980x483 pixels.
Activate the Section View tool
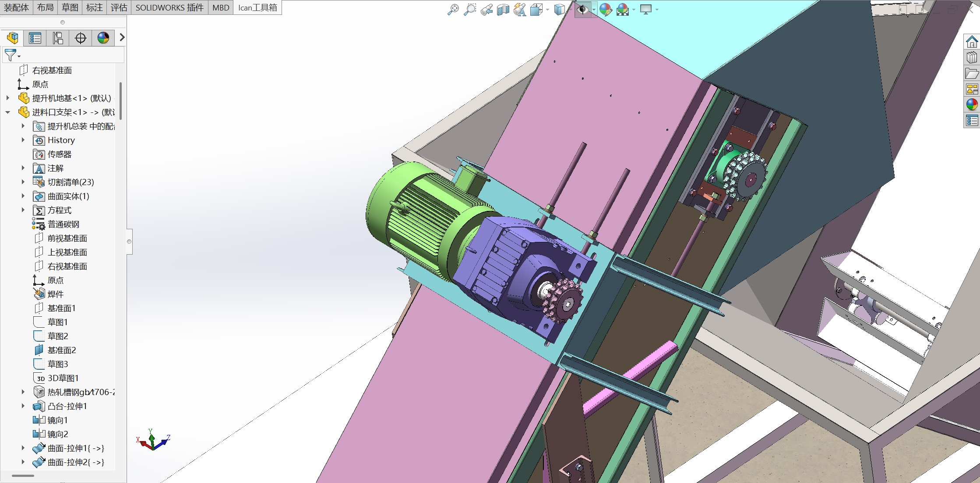[503, 9]
